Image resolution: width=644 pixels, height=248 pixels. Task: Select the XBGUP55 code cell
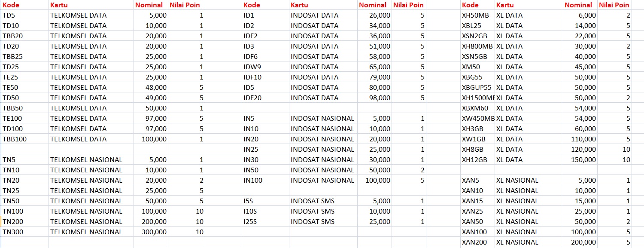pyautogui.click(x=477, y=87)
